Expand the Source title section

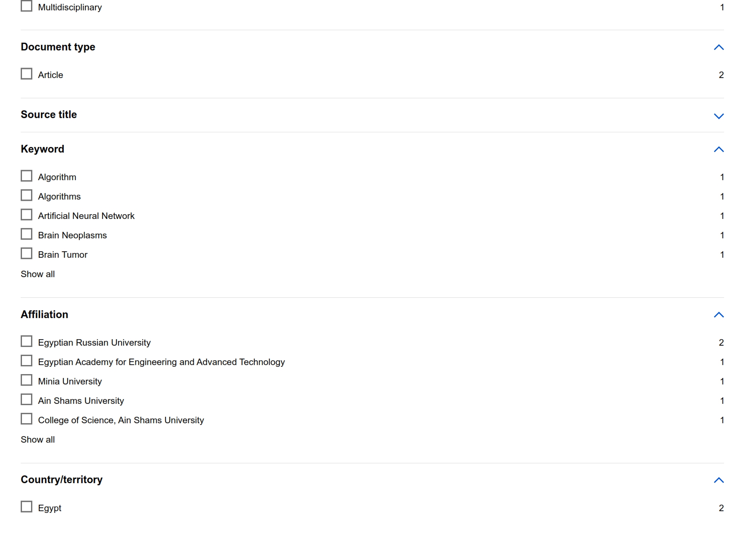point(719,116)
